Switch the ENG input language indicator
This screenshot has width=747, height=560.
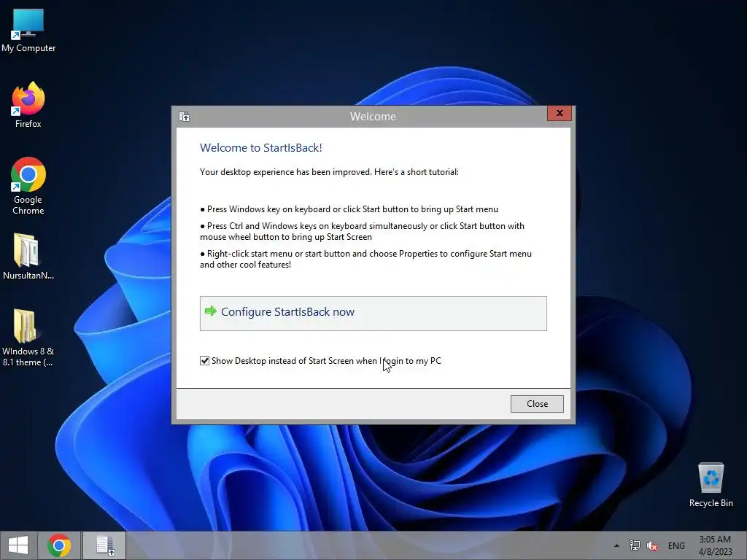(676, 545)
